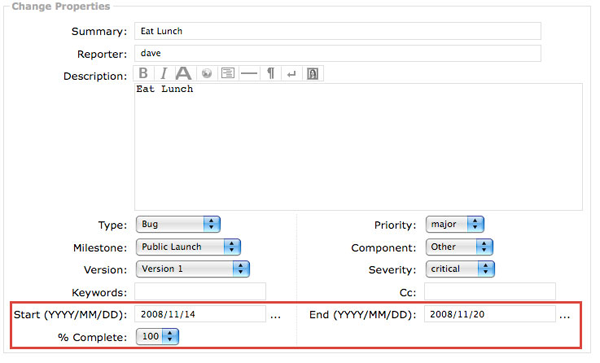
Task: Apply bold formatting in Description toolbar
Action: pyautogui.click(x=143, y=73)
